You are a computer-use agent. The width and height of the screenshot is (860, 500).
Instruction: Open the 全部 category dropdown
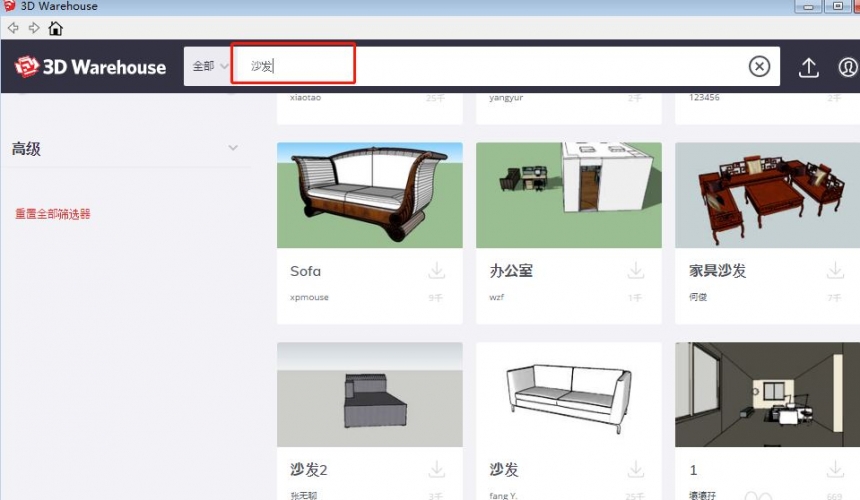[210, 66]
